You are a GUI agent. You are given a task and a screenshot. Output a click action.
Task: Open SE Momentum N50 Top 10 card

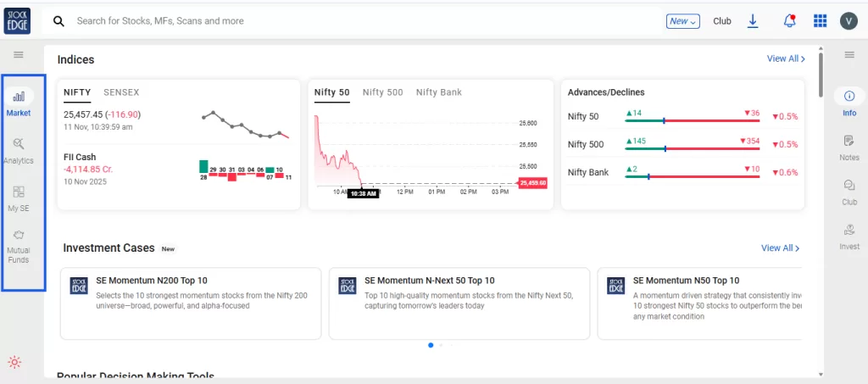(699, 303)
